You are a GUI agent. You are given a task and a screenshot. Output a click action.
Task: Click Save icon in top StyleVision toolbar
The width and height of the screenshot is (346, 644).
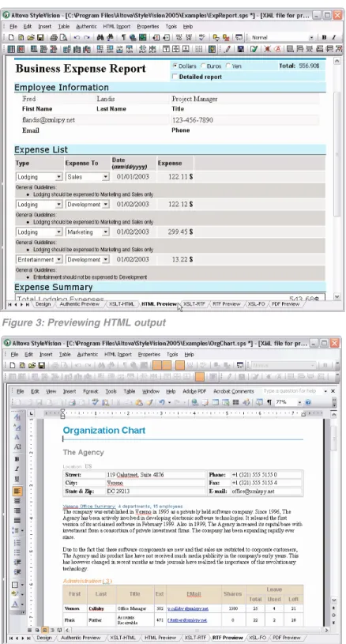pos(40,37)
